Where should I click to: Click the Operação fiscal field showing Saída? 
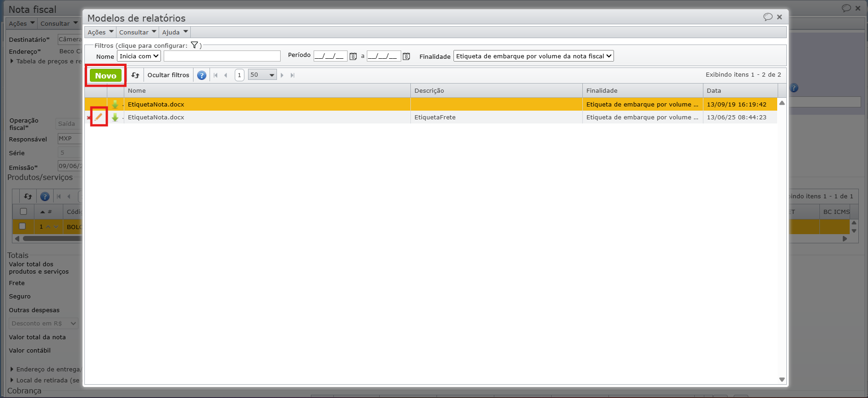point(69,124)
